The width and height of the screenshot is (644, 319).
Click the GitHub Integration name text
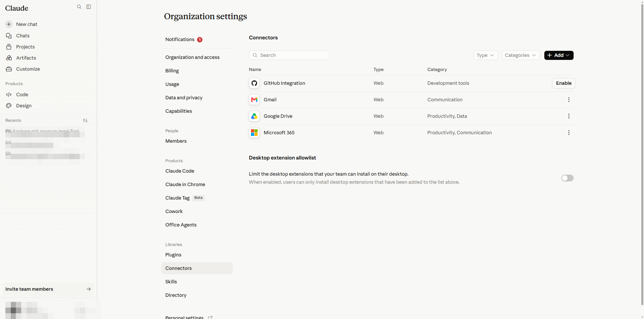click(x=284, y=83)
